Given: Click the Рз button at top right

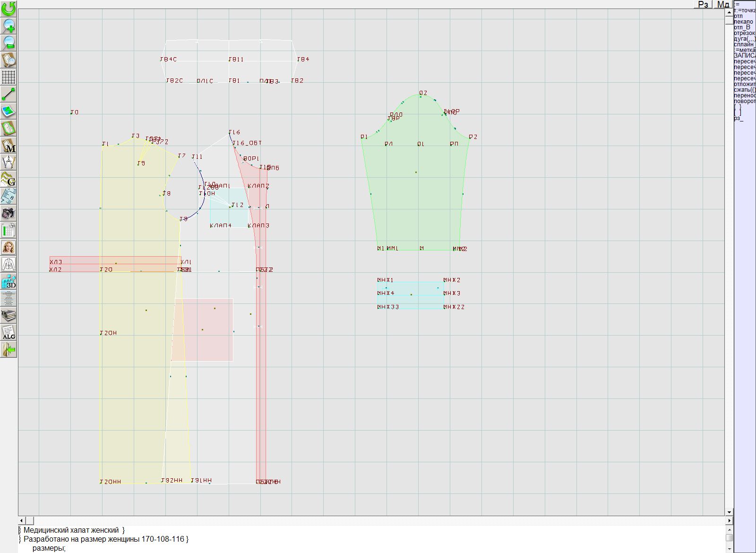Looking at the screenshot, I should coord(703,4).
